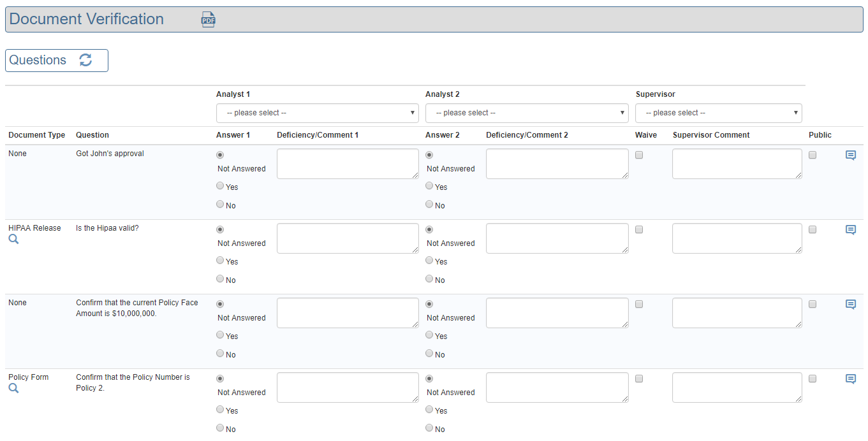Expand the Analyst 2 selector
868x441 pixels.
(526, 113)
